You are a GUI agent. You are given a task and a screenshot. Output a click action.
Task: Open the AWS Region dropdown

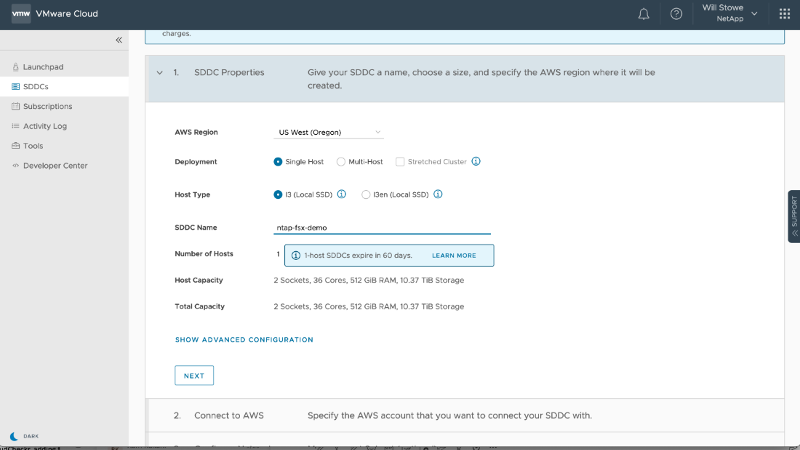[x=329, y=132]
